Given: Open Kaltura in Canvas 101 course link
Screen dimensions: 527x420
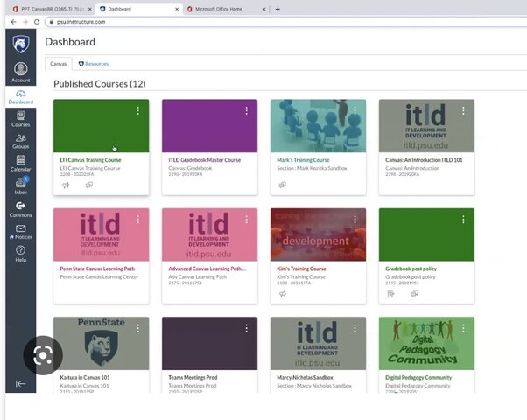Looking at the screenshot, I should tap(85, 378).
